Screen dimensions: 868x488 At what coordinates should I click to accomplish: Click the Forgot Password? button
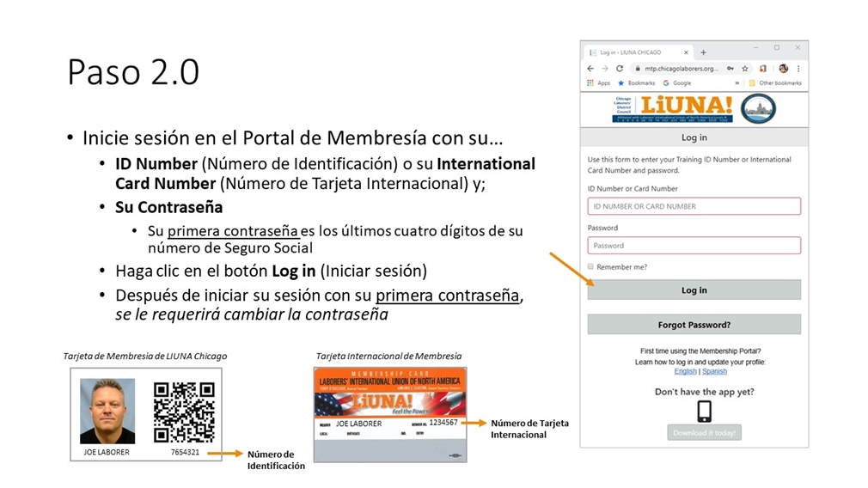(x=694, y=325)
